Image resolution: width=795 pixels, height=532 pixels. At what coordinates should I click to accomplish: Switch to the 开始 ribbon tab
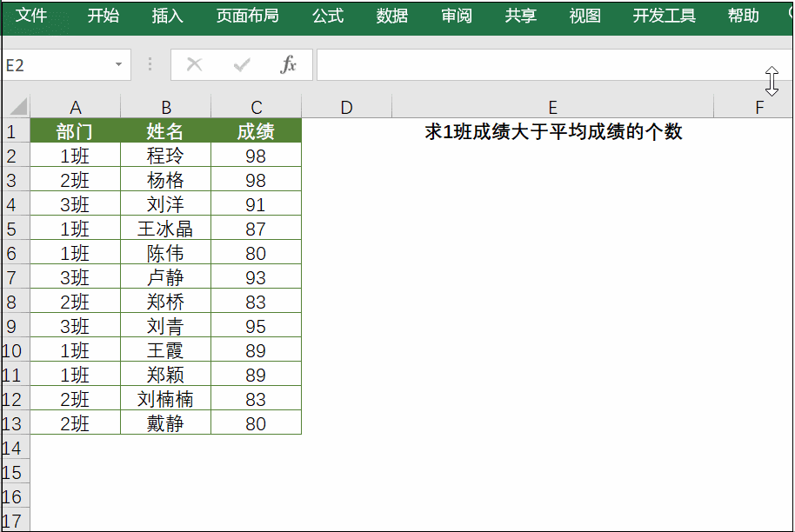[103, 16]
